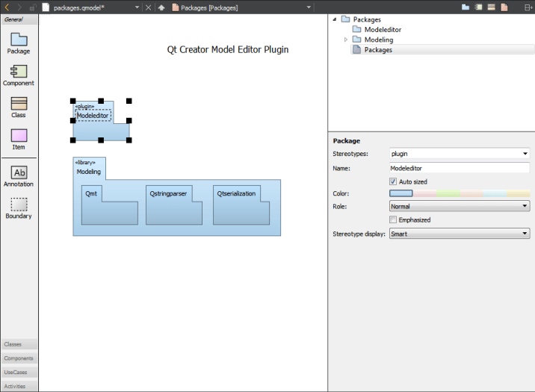Click the diagram title annotation text
The height and width of the screenshot is (392, 535).
(x=228, y=50)
